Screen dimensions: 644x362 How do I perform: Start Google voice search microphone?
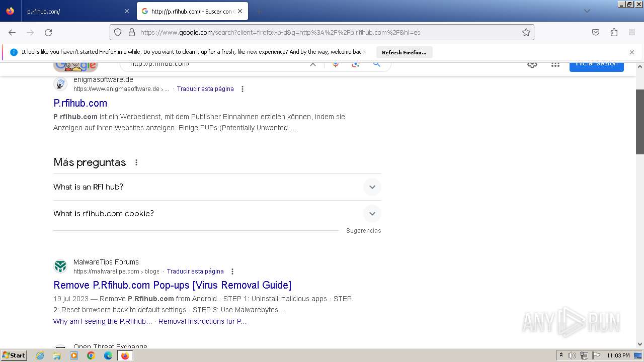click(336, 64)
